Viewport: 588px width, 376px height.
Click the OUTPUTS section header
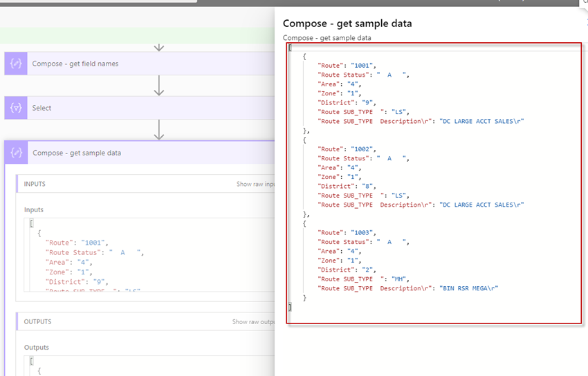pyautogui.click(x=37, y=322)
